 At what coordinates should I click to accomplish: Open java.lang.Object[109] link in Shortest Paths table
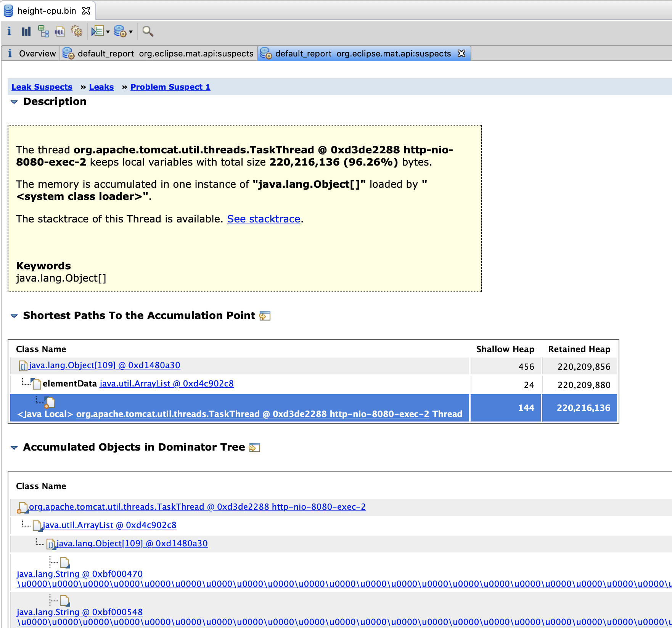104,366
